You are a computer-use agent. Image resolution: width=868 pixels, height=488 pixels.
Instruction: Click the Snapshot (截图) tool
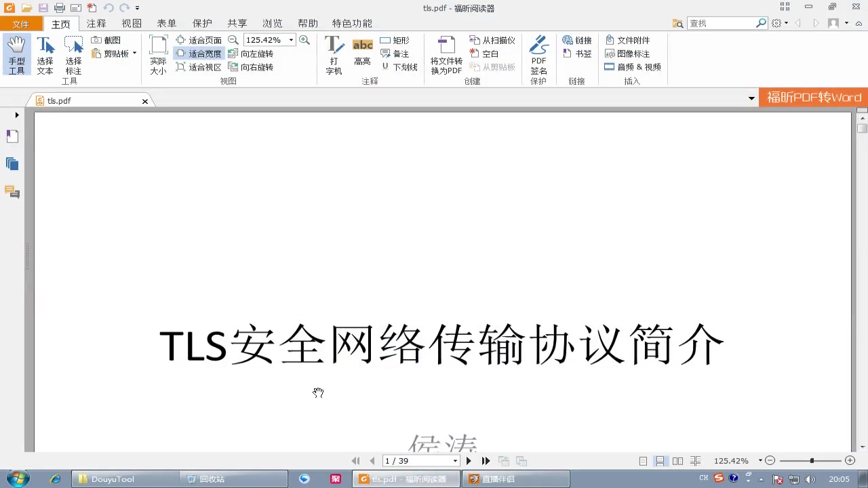pos(111,40)
